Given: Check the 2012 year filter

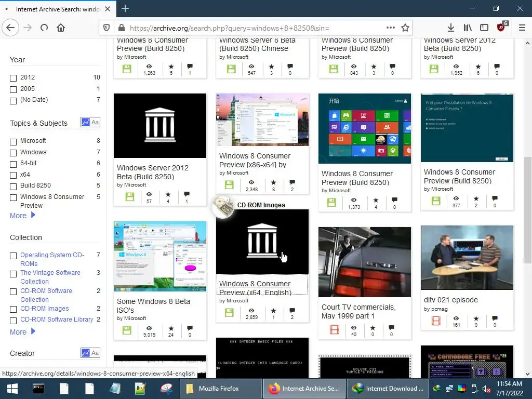Looking at the screenshot, I should pyautogui.click(x=13, y=78).
